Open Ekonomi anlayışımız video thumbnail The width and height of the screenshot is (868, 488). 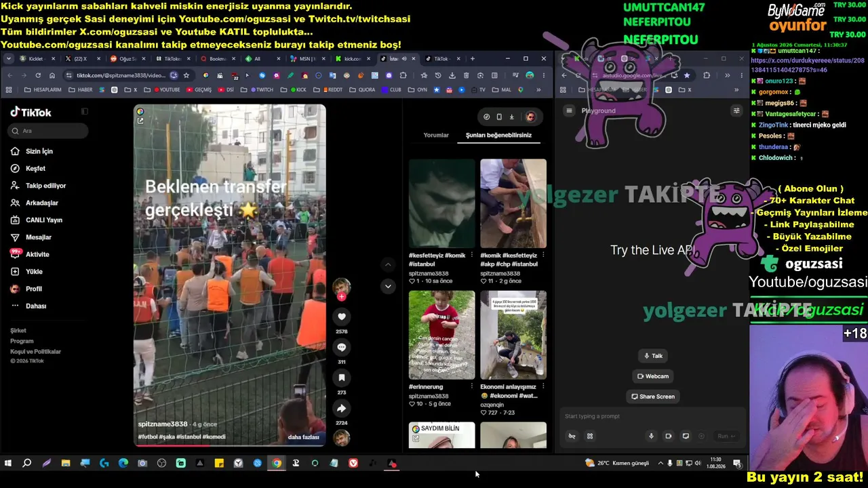[x=513, y=335]
